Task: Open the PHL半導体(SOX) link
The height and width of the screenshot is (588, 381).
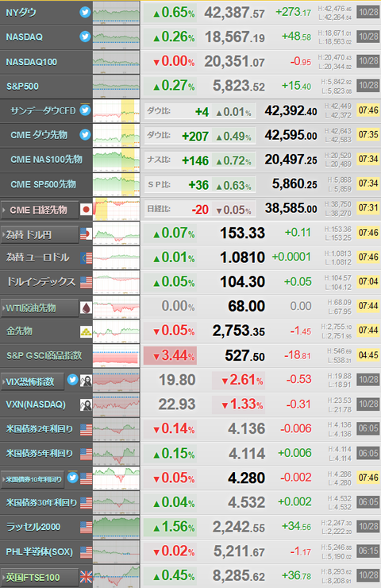Action: pyautogui.click(x=40, y=551)
